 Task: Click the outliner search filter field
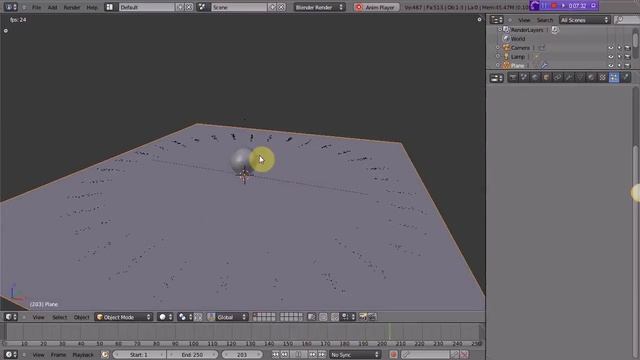627,20
